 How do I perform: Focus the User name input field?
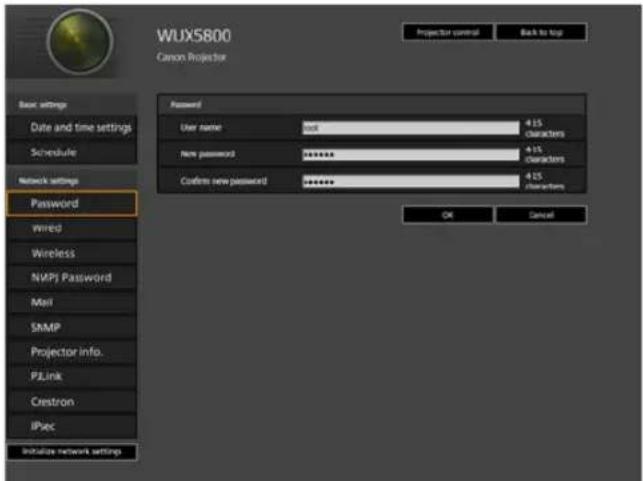[411, 128]
